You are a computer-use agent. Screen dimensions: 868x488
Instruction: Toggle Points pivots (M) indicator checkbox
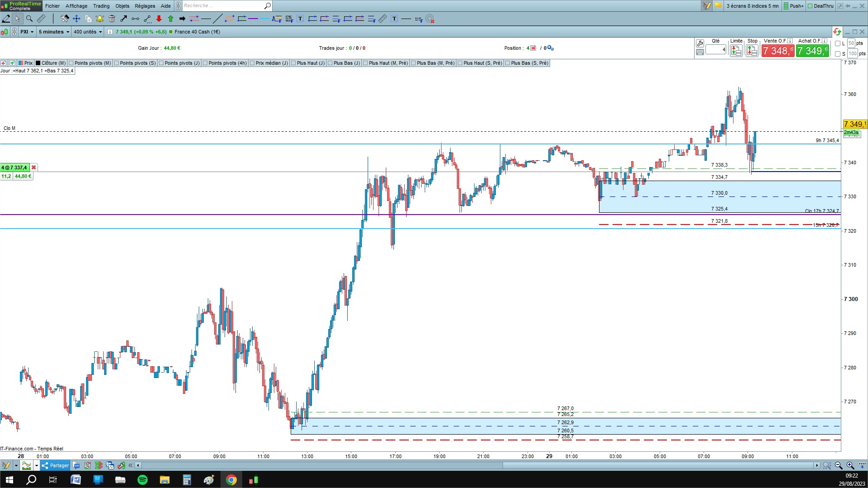(x=71, y=63)
